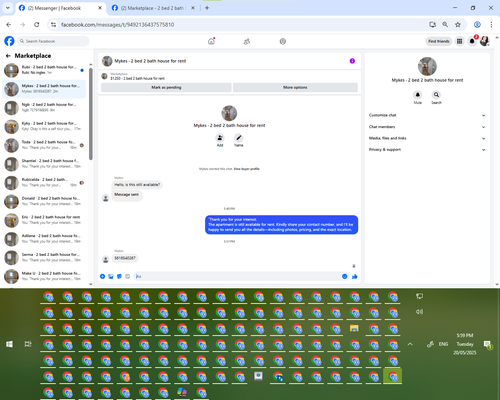Click the purple conversation info icon
Viewport: 500px width, 400px height.
(x=352, y=61)
